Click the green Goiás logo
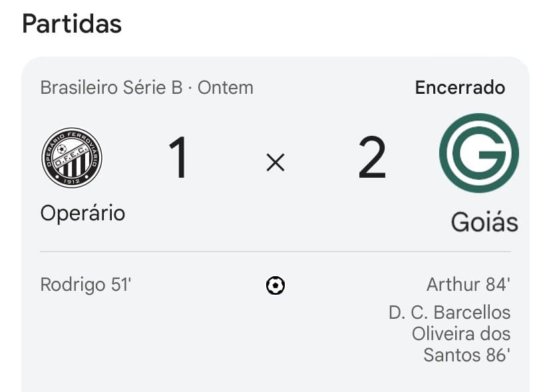Viewport: 551px width, 392px height. click(478, 153)
